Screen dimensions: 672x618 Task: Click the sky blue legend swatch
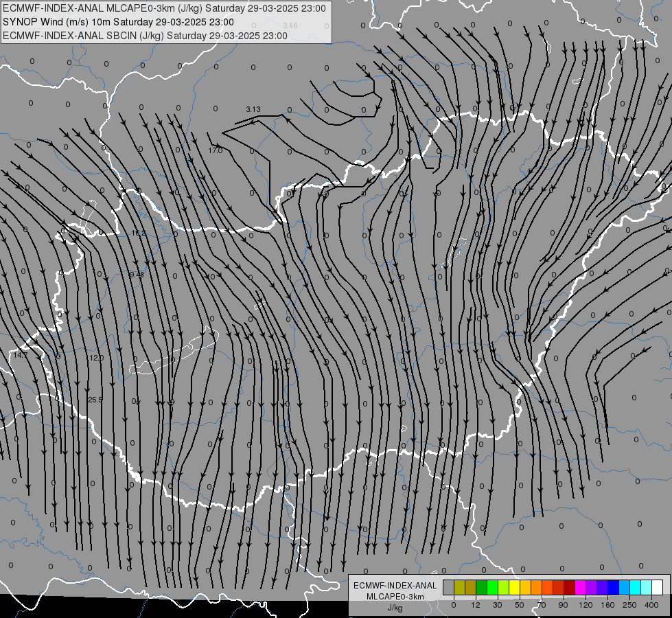tap(625, 587)
